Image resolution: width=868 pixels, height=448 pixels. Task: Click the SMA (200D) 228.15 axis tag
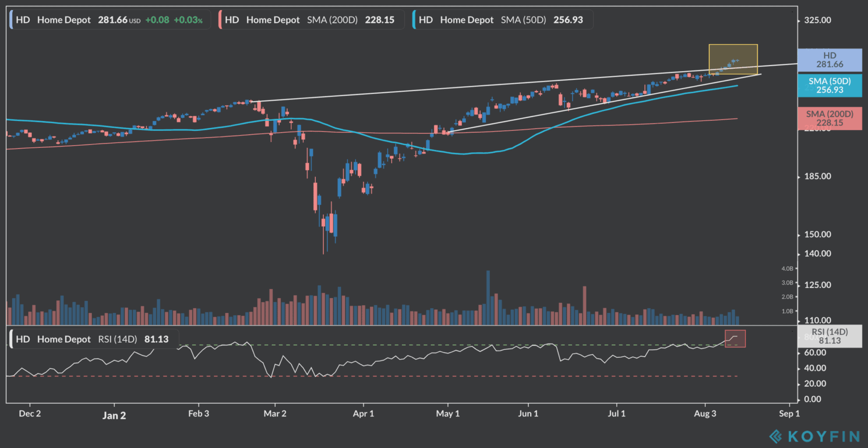pyautogui.click(x=829, y=118)
